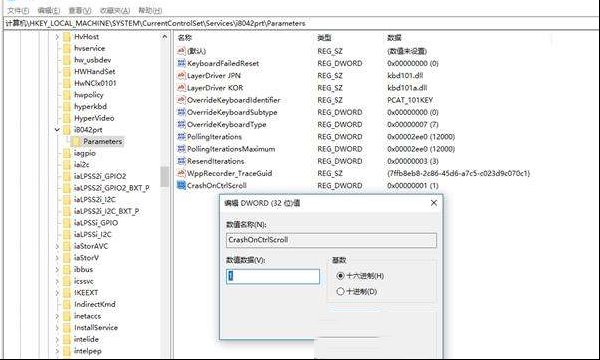The width and height of the screenshot is (600, 360).
Task: Click the 0x00000003 (3) data value
Action: click(x=413, y=161)
